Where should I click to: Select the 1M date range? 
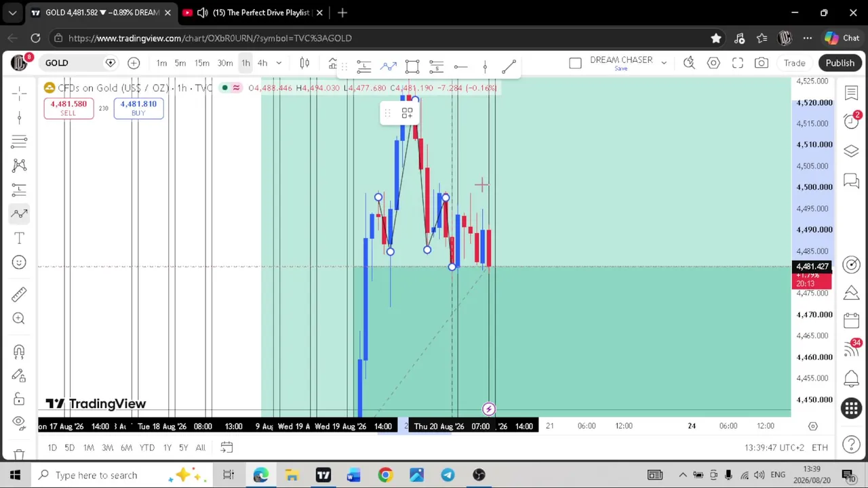pos(88,447)
